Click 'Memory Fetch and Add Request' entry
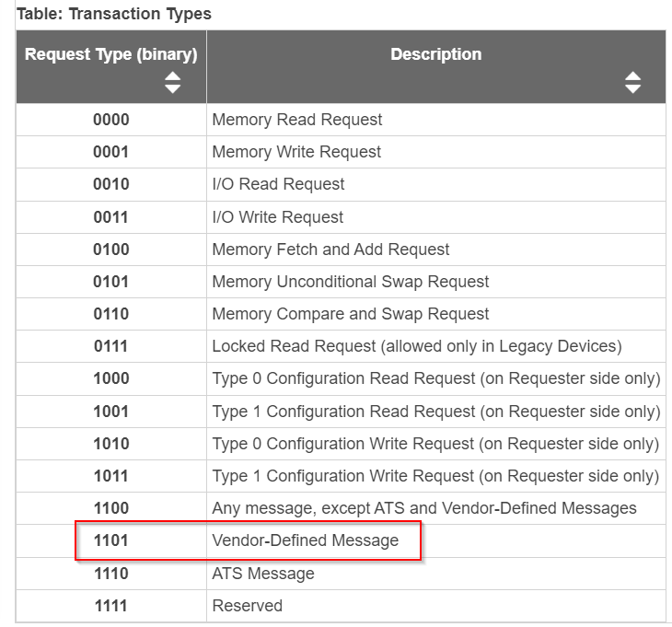672x627 pixels. (x=330, y=250)
